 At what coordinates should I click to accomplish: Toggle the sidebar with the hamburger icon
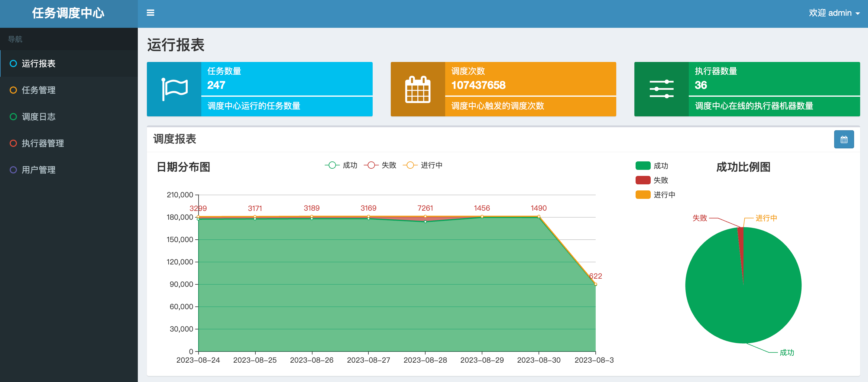[x=150, y=13]
